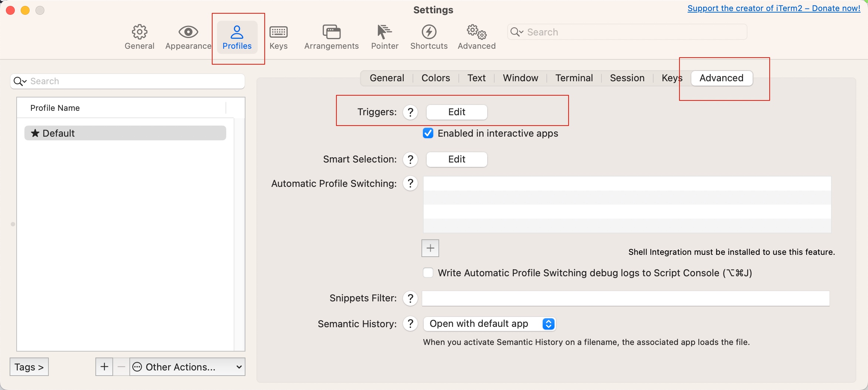Enable debug logs to Script Console checkbox
868x390 pixels.
click(428, 273)
